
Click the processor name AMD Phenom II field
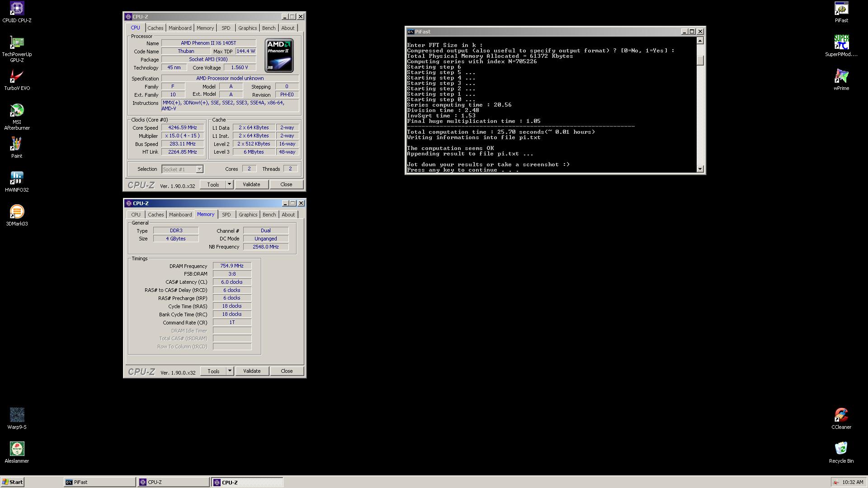pyautogui.click(x=208, y=43)
